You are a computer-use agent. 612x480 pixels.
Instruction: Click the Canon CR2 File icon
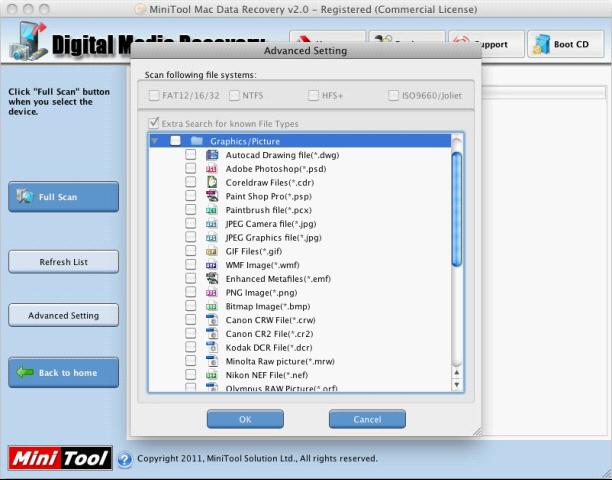coord(212,334)
